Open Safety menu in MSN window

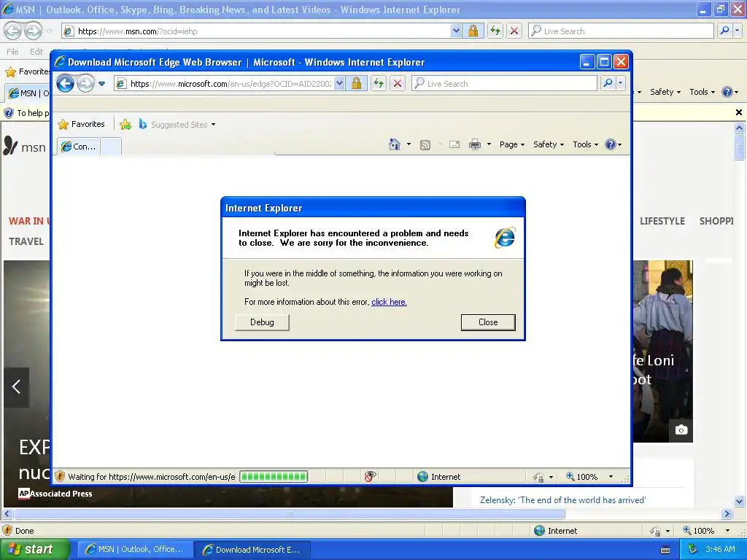click(x=665, y=92)
